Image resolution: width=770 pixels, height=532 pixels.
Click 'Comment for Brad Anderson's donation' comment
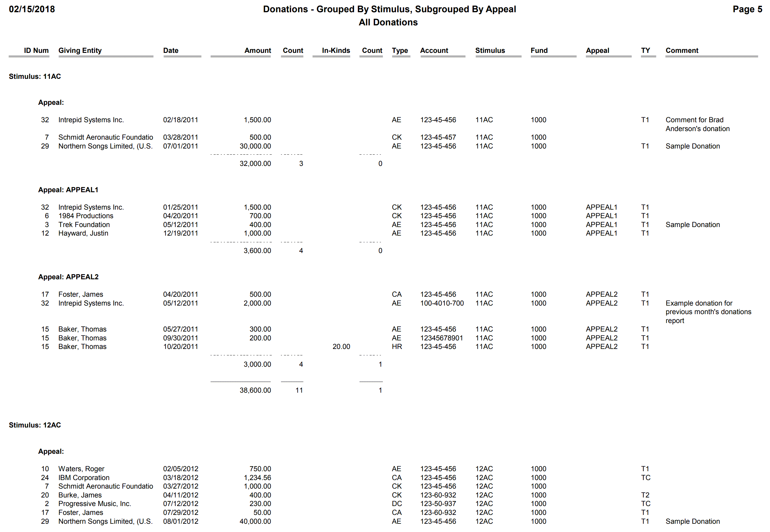point(697,124)
